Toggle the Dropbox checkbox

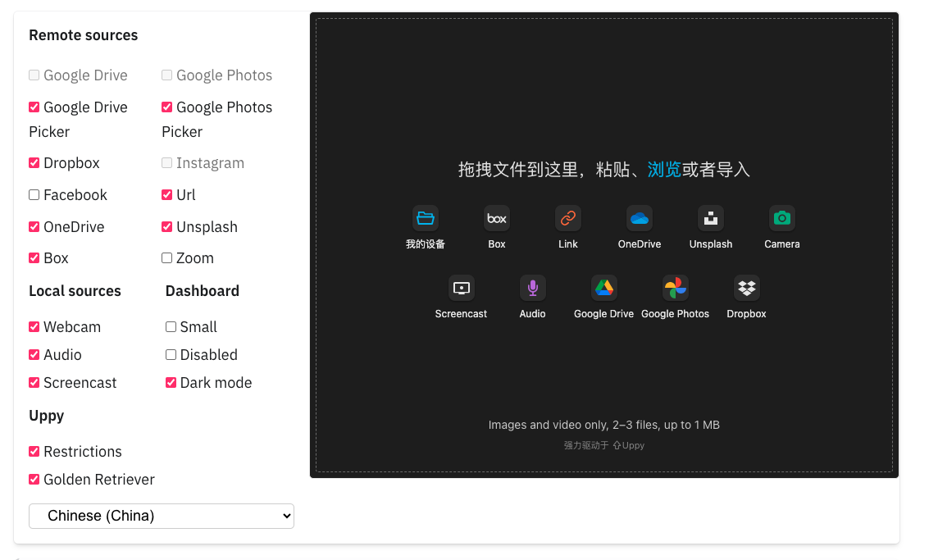(34, 162)
